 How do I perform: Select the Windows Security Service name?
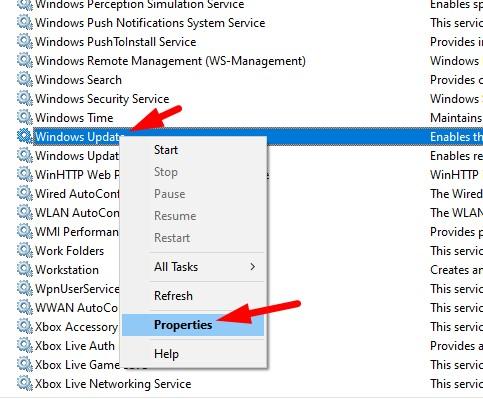[x=102, y=99]
